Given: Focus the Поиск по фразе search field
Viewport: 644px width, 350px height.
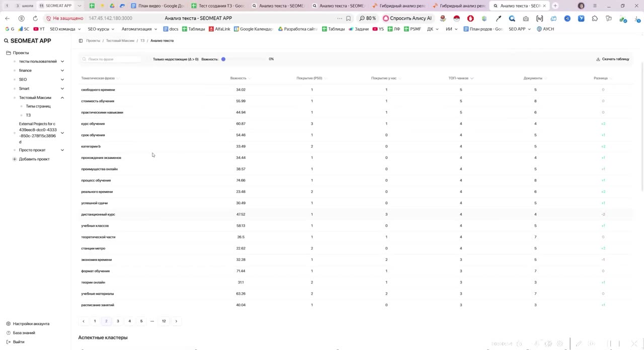Looking at the screenshot, I should (111, 59).
